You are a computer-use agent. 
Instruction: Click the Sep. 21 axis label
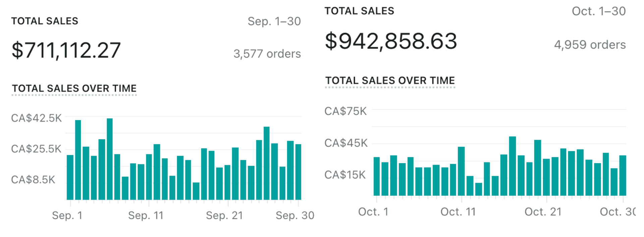point(224,215)
